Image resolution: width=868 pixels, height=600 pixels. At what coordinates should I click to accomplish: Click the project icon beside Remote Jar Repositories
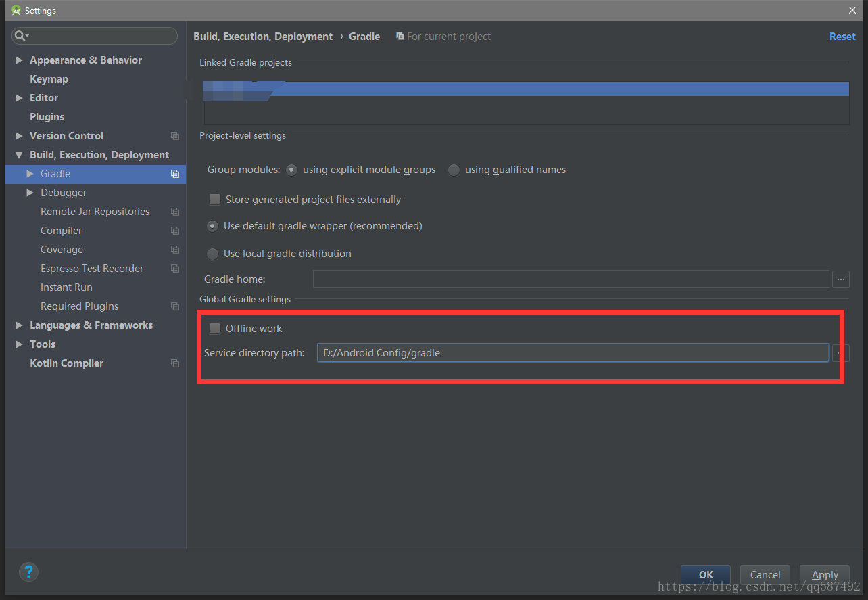pos(175,212)
